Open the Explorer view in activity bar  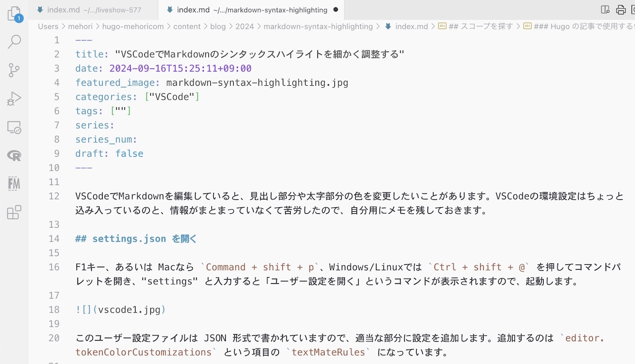pos(14,13)
